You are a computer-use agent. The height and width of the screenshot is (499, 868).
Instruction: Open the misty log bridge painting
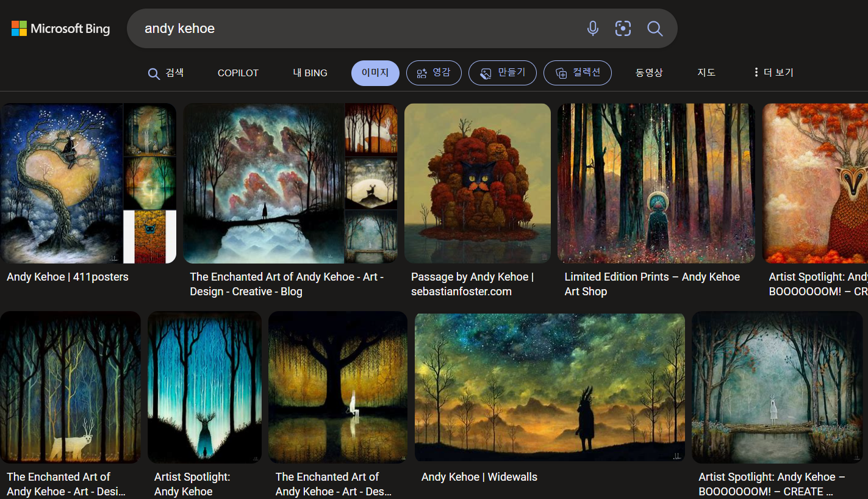point(778,387)
